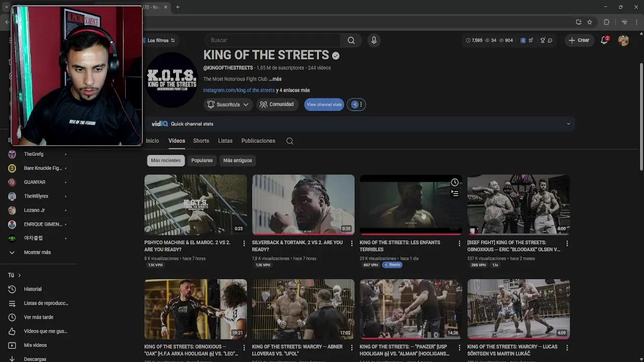Select the Más recientes sort chip
Image resolution: width=644 pixels, height=362 pixels.
coord(166,160)
